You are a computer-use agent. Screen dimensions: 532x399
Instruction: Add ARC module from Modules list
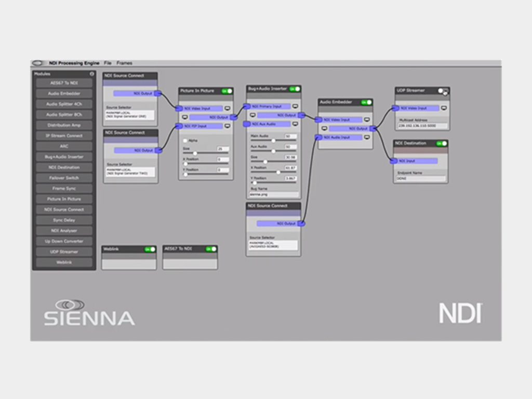click(64, 146)
